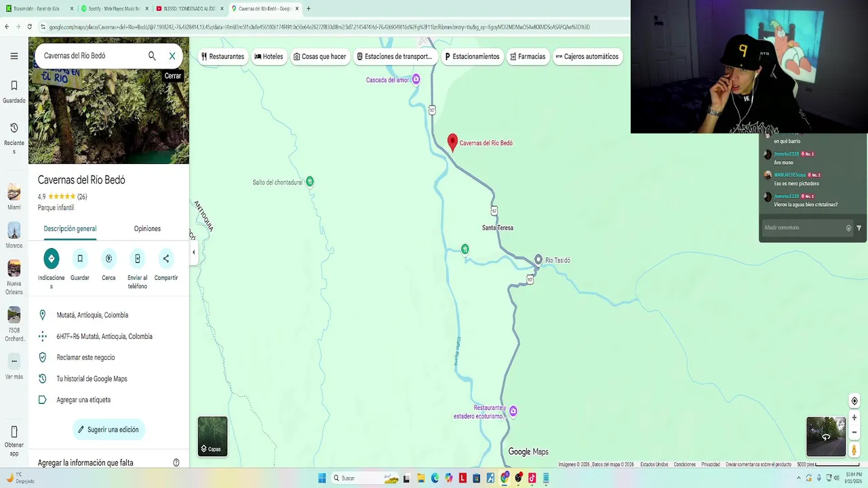The height and width of the screenshot is (488, 868).
Task: Select the Hoteles filter chip
Action: [x=269, y=57]
